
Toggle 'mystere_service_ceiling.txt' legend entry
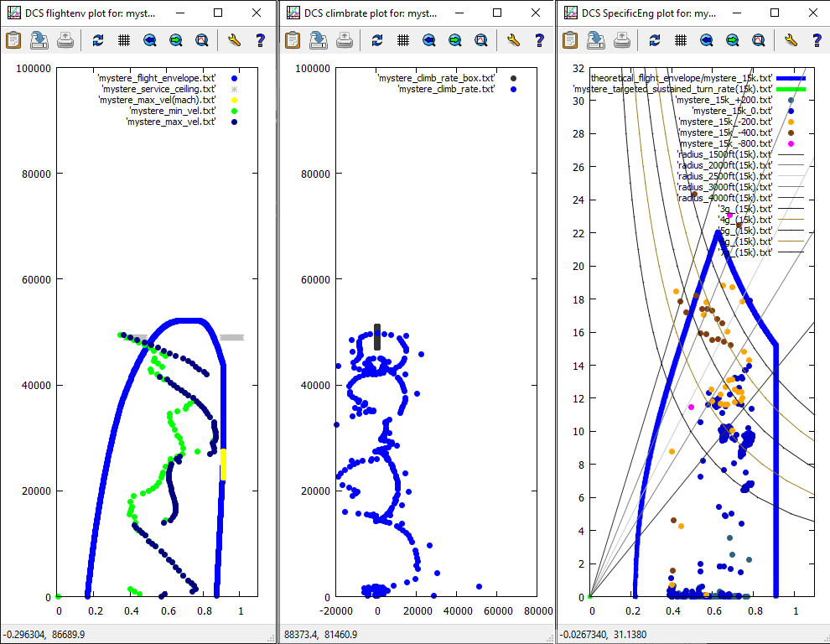158,89
